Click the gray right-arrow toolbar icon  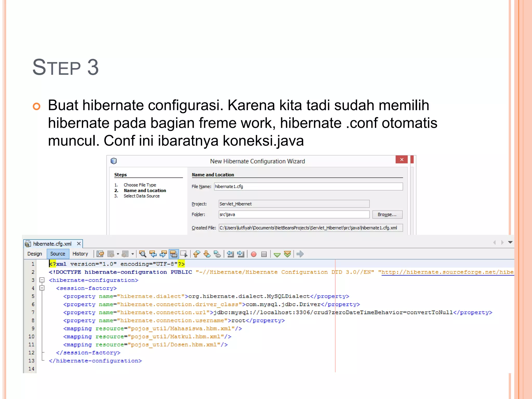[300, 254]
